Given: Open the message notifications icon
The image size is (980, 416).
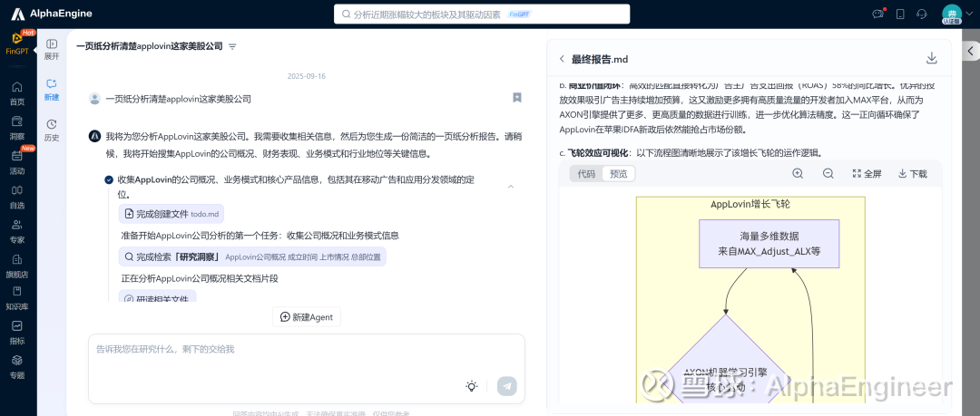Looking at the screenshot, I should pos(878,14).
